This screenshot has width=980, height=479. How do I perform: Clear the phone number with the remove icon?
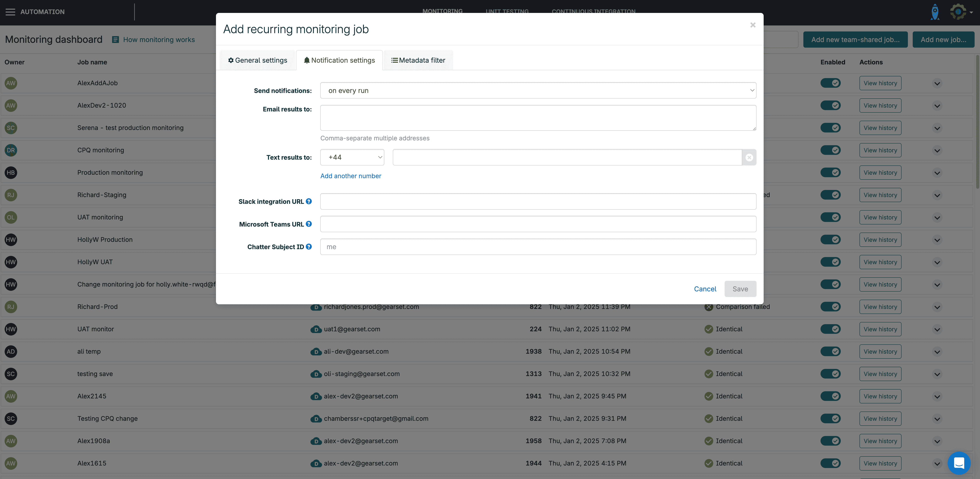[749, 158]
